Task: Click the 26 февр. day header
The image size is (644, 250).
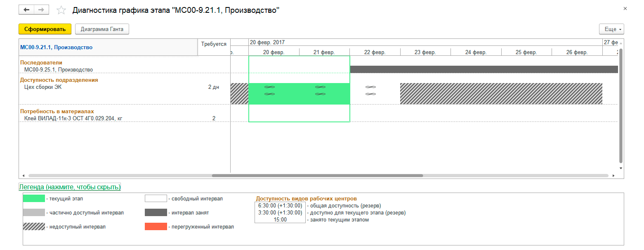Action: click(x=577, y=52)
